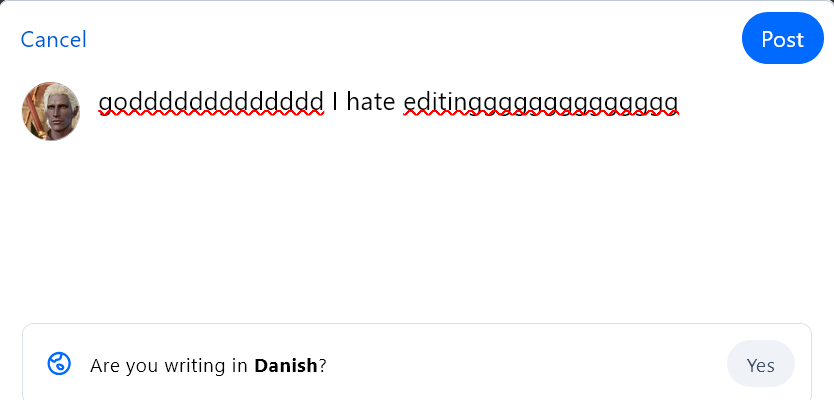Click the word "hate" in the post
Screen dimensions: 834x400
(x=371, y=101)
